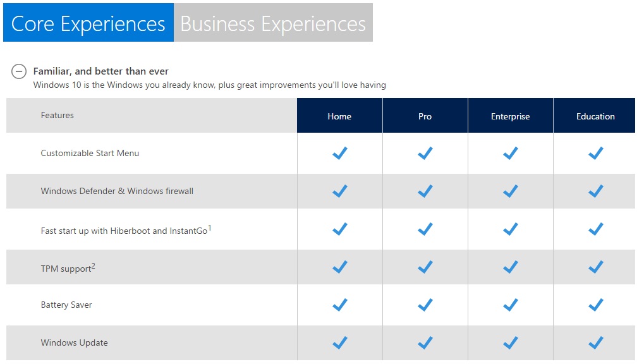The image size is (644, 364).
Task: Click the Enterprise column header
Action: [511, 116]
